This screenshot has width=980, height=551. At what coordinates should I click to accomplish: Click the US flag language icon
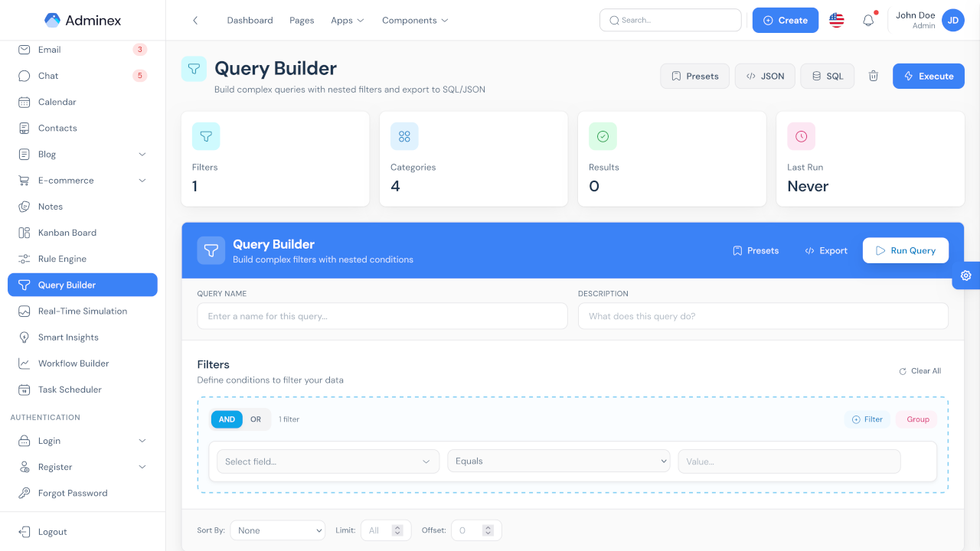coord(837,21)
